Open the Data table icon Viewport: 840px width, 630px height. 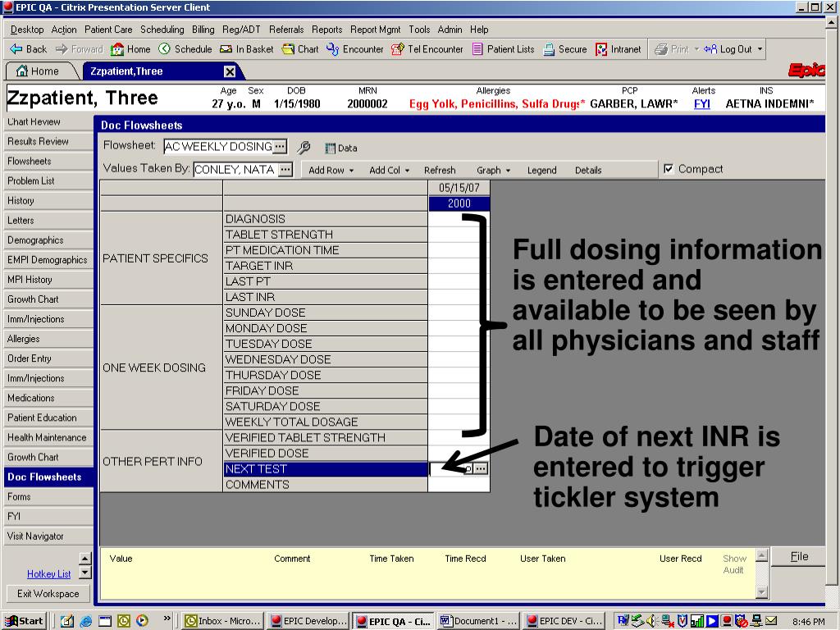[330, 148]
